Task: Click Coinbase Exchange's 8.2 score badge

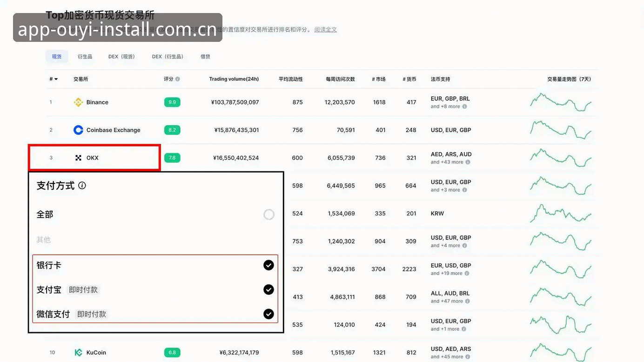Action: pyautogui.click(x=172, y=130)
